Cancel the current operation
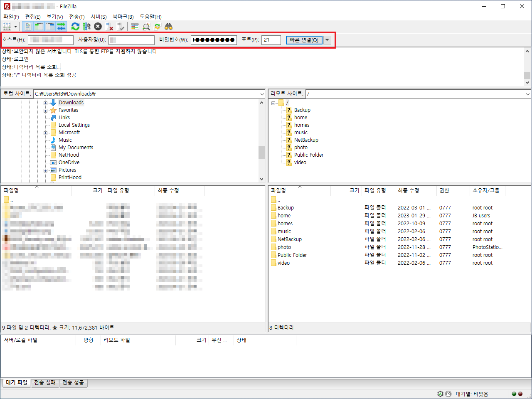Image resolution: width=532 pixels, height=399 pixels. 98,27
